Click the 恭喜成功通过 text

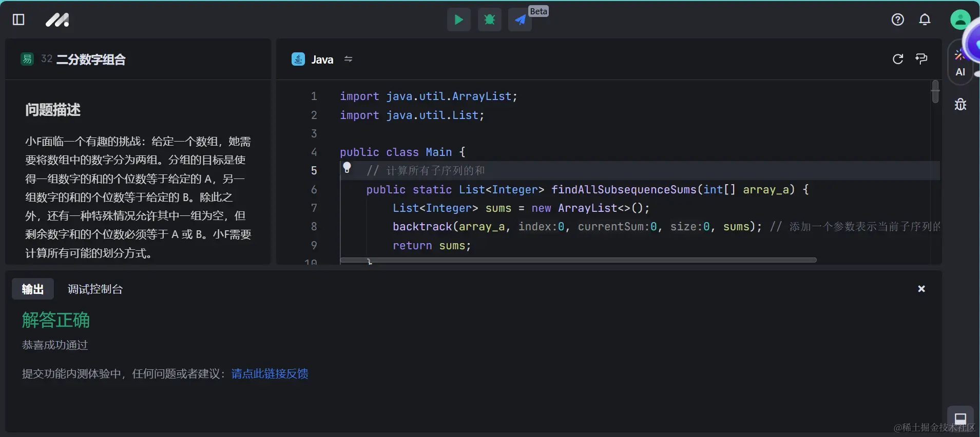click(55, 345)
